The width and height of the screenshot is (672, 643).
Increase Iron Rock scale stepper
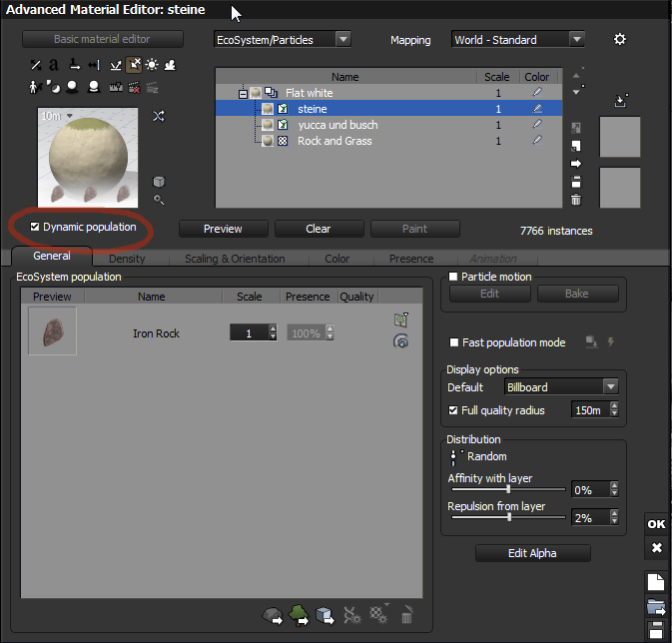pyautogui.click(x=273, y=328)
